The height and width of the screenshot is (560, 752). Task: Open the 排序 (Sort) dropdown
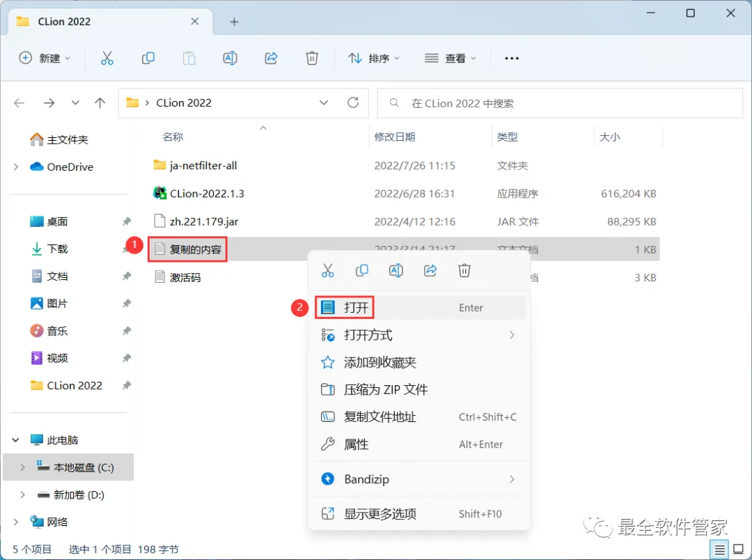(374, 58)
